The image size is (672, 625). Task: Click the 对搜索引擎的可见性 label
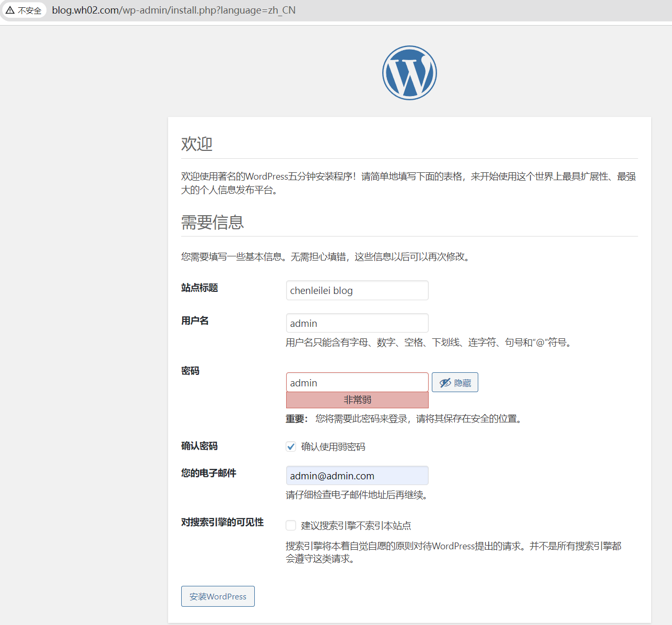(x=222, y=522)
